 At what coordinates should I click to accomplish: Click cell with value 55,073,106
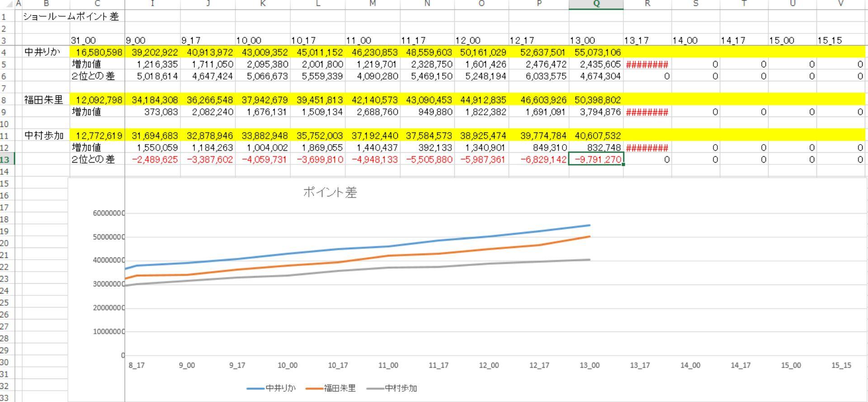(x=597, y=52)
